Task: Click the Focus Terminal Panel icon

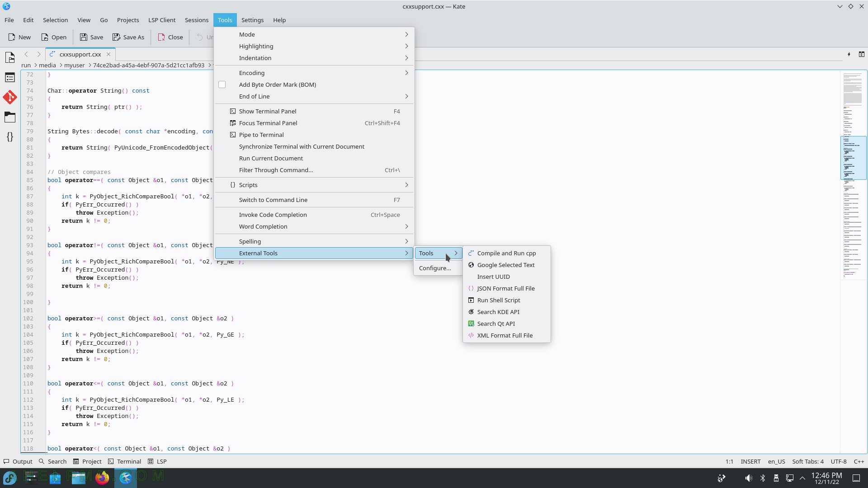Action: point(233,123)
